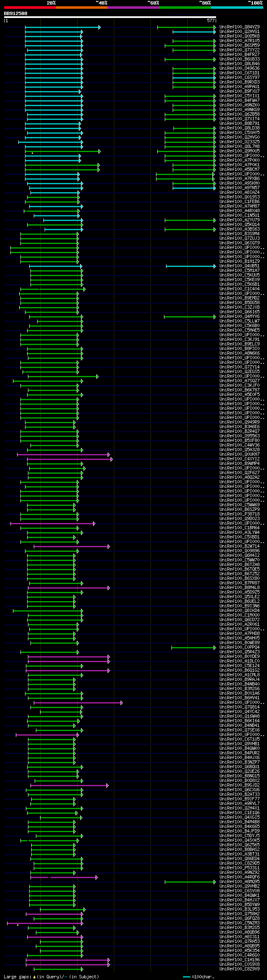Click the UniRef100_A9PAU1 label

[239, 87]
